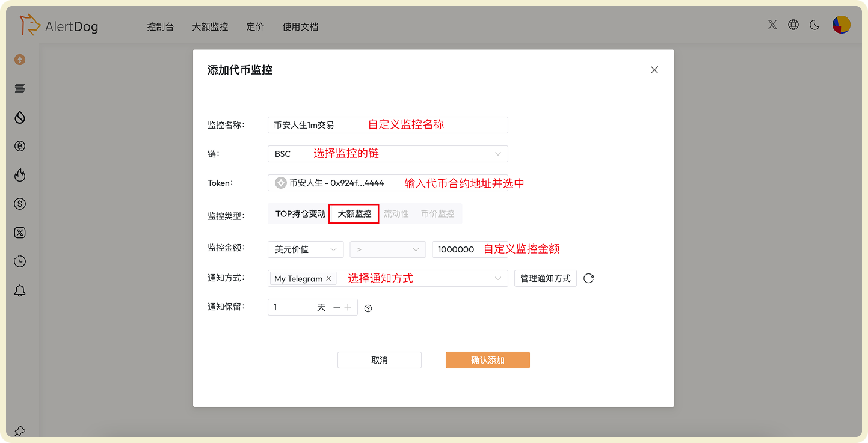Select 大额监控 as the monitoring type

tap(354, 214)
